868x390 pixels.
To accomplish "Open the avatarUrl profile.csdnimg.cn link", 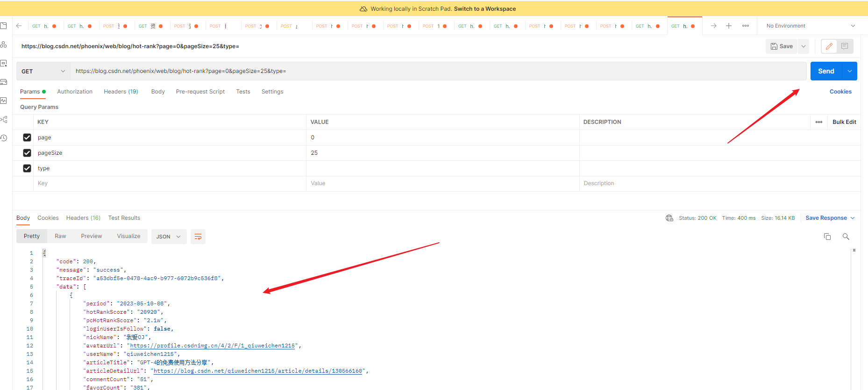I will coord(213,346).
